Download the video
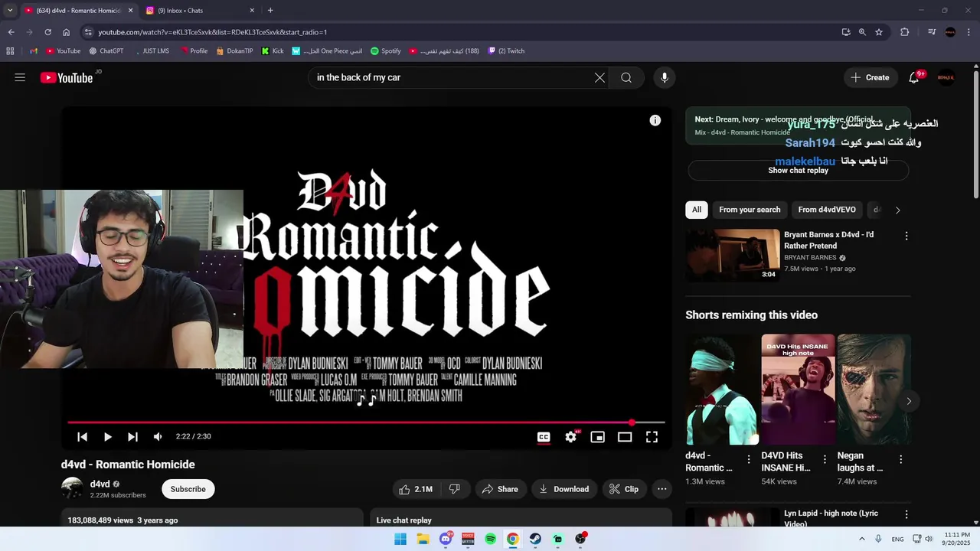 [564, 489]
